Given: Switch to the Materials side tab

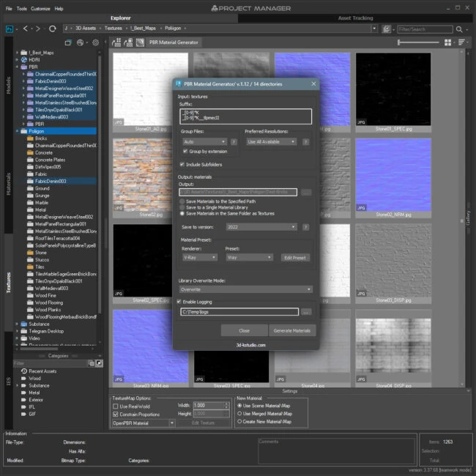Looking at the screenshot, I should coord(9,184).
